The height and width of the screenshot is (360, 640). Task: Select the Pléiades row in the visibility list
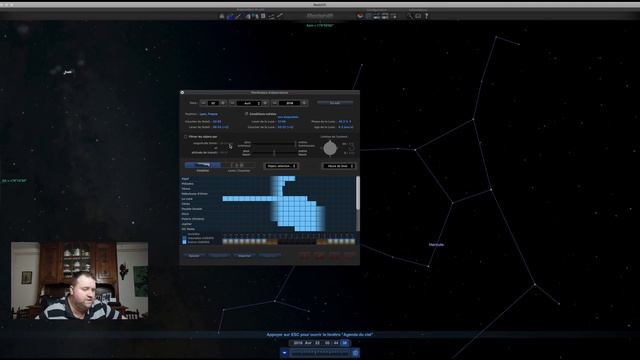(x=268, y=184)
